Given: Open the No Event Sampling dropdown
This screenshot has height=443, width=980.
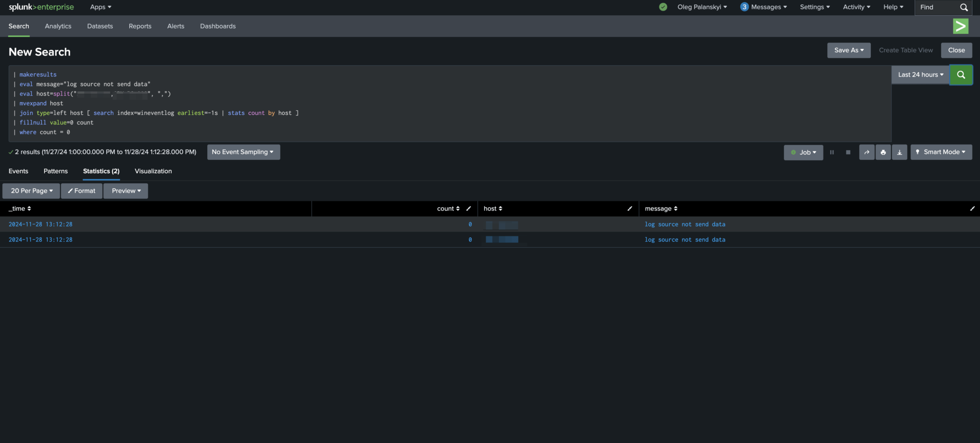Looking at the screenshot, I should point(243,152).
